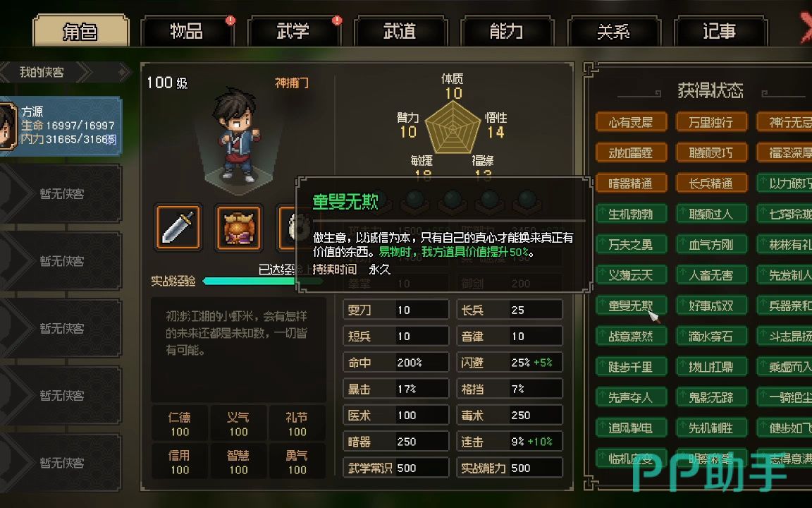This screenshot has height=508, width=812.
Task: Click the 童叟无欺 status tag
Action: click(x=631, y=306)
